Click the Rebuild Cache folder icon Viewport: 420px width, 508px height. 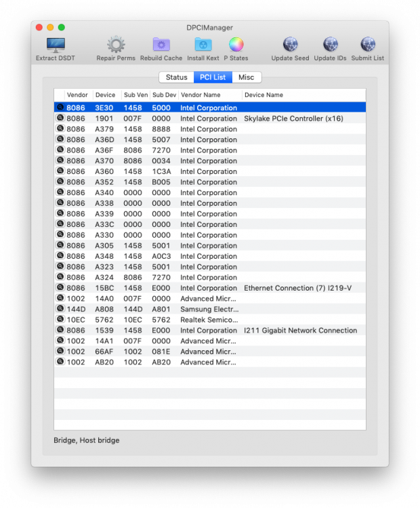click(161, 45)
